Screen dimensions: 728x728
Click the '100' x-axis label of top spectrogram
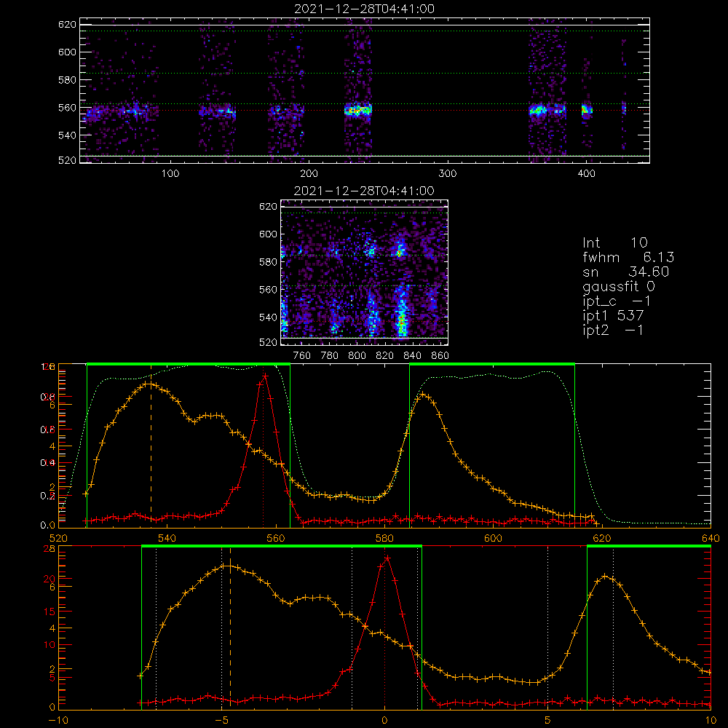[x=170, y=174]
